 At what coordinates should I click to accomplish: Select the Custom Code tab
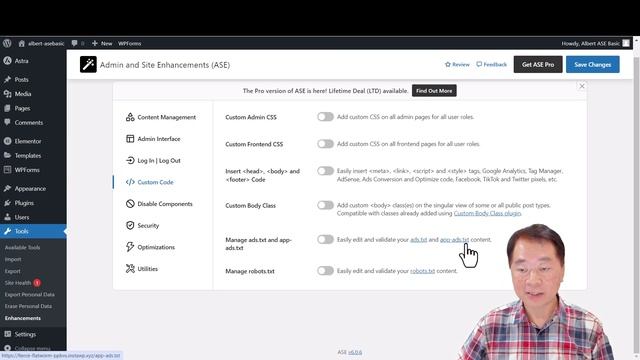pos(150,182)
